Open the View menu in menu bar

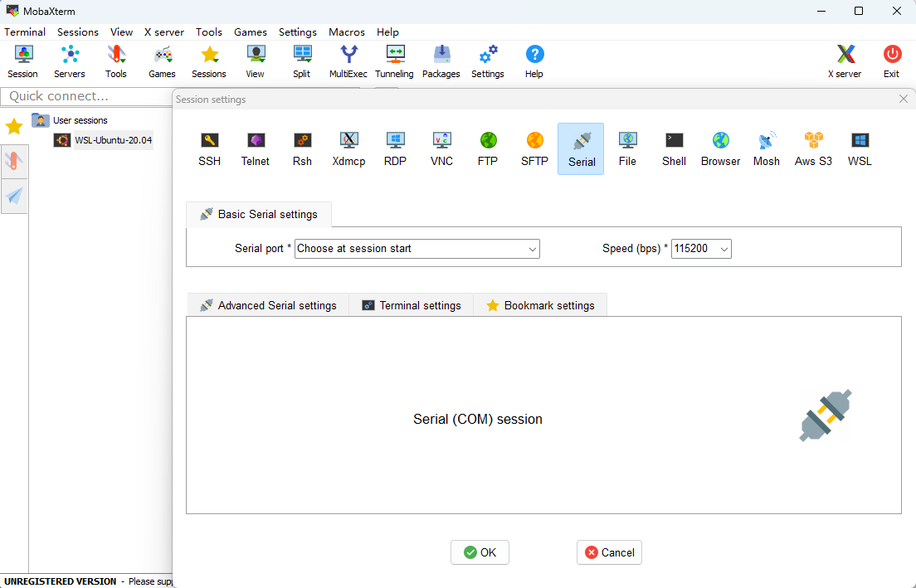coord(121,32)
